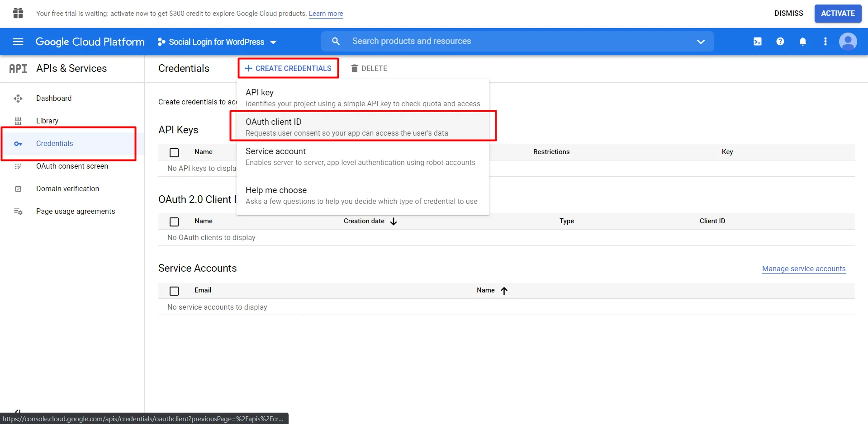Open the three-dot settings menu

(825, 42)
